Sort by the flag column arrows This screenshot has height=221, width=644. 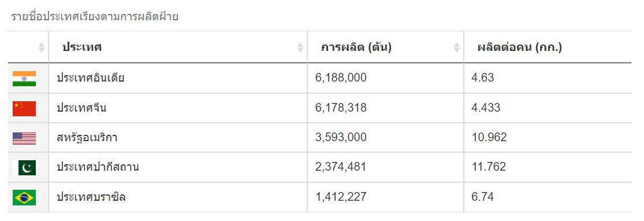[42, 47]
